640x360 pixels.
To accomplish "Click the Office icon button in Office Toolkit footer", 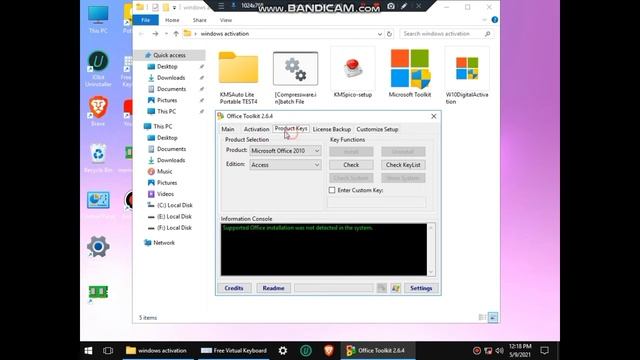I will (382, 288).
